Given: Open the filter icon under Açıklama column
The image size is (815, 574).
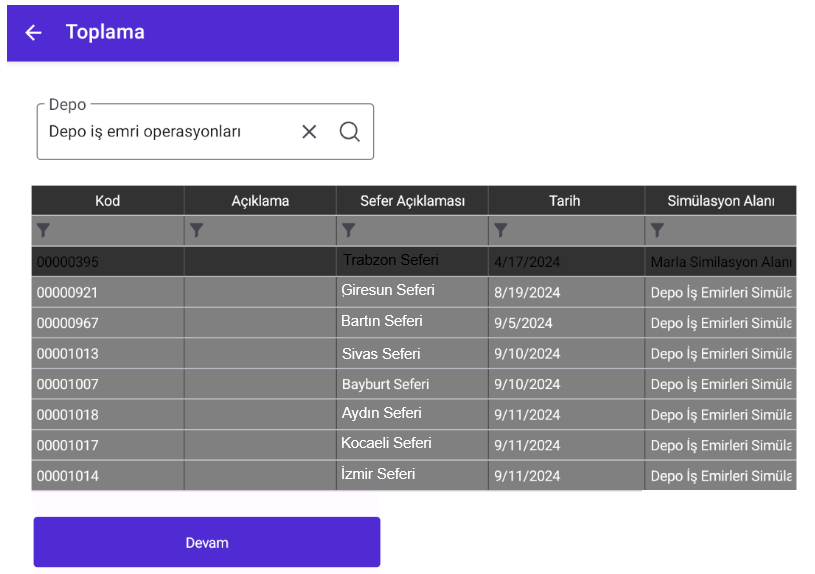Looking at the screenshot, I should point(196,230).
